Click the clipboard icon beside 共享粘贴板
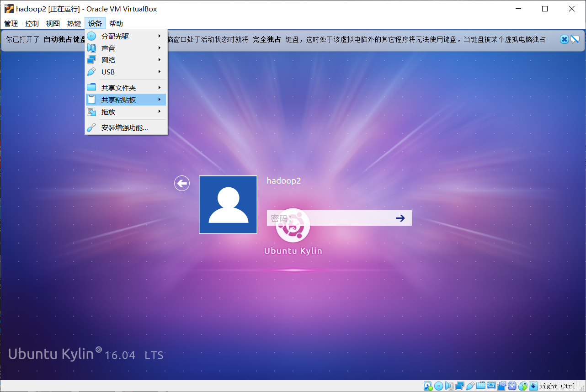Image resolution: width=586 pixels, height=392 pixels. pos(92,100)
